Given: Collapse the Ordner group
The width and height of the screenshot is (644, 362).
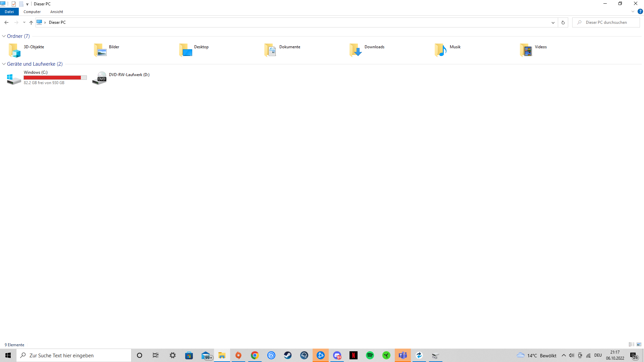Looking at the screenshot, I should [x=4, y=36].
